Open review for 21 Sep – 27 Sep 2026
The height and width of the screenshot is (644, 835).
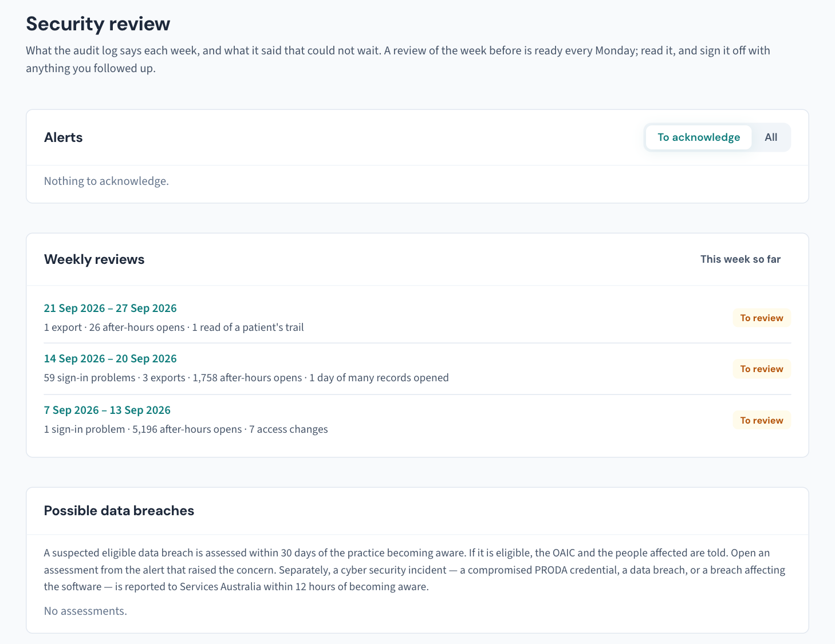point(110,308)
